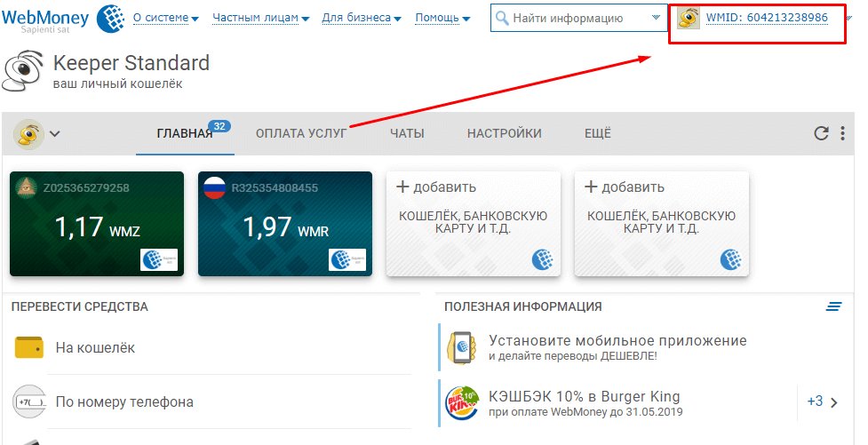Open the 1,97 WMR wallet card
The height and width of the screenshot is (445, 868).
pyautogui.click(x=285, y=224)
